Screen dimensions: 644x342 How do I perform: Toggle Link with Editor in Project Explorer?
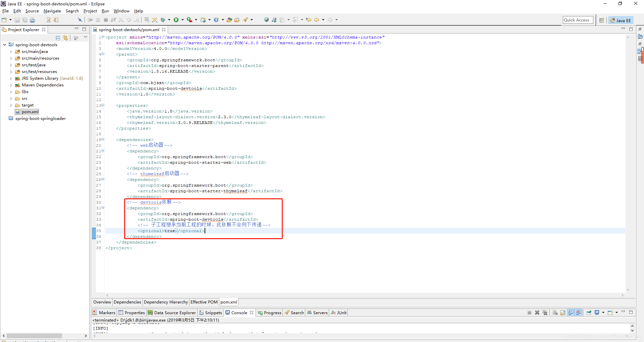65,38
